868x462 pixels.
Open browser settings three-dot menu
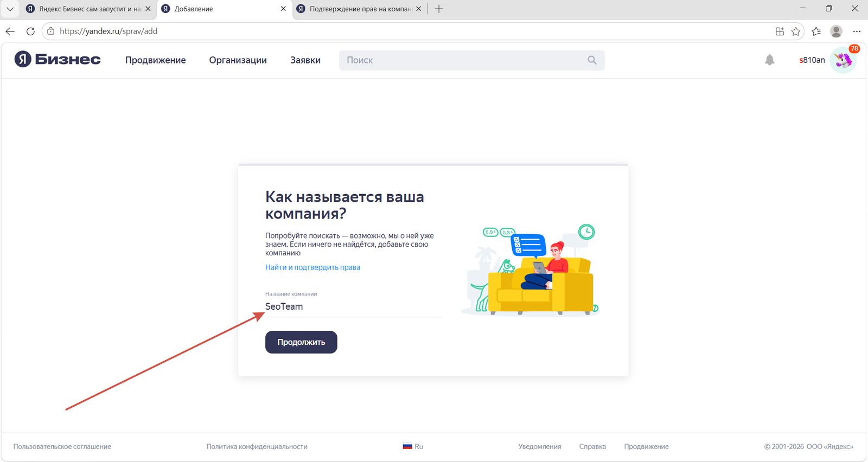point(857,31)
